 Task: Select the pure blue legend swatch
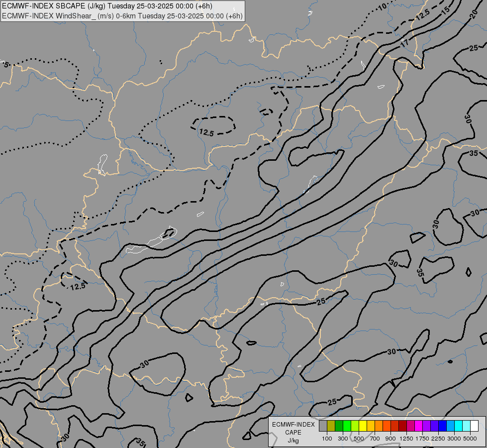click(442, 426)
